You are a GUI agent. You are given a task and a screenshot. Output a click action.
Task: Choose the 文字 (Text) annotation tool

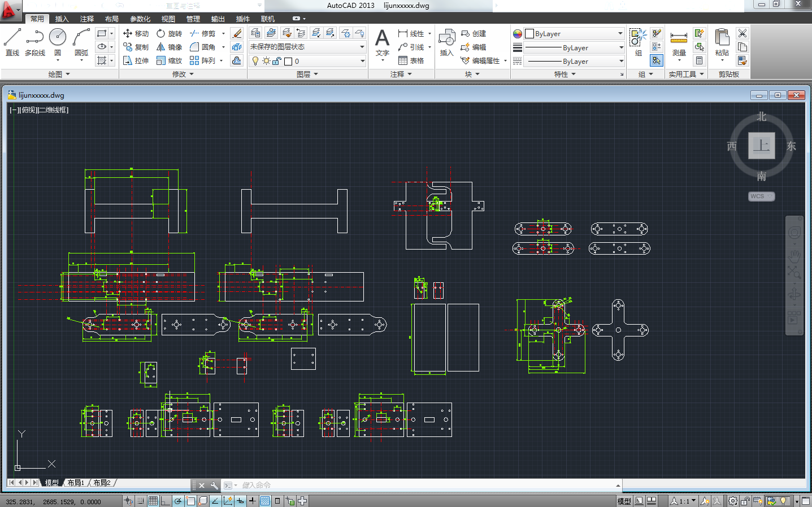pyautogui.click(x=383, y=42)
